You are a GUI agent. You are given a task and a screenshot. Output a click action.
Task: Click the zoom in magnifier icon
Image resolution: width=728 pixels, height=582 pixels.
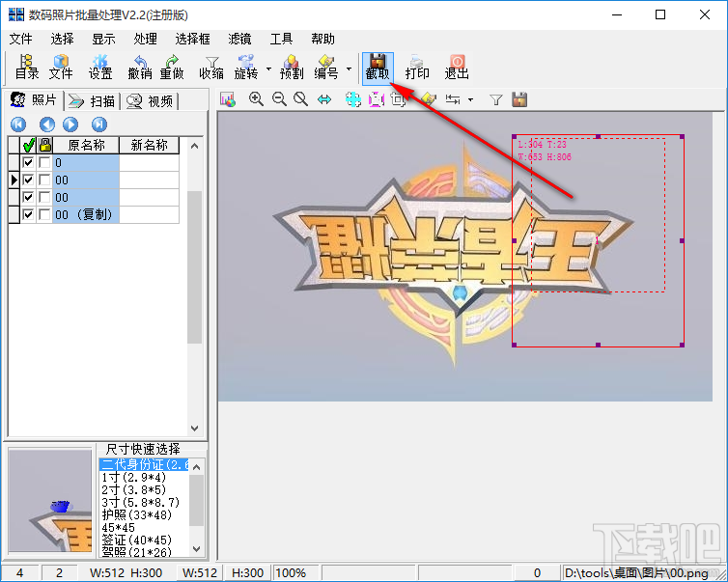(x=256, y=99)
